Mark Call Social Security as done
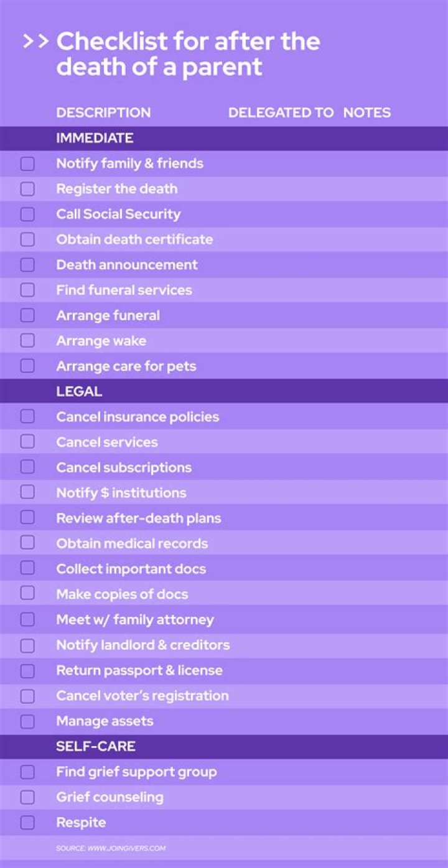The height and width of the screenshot is (868, 448). [x=27, y=215]
